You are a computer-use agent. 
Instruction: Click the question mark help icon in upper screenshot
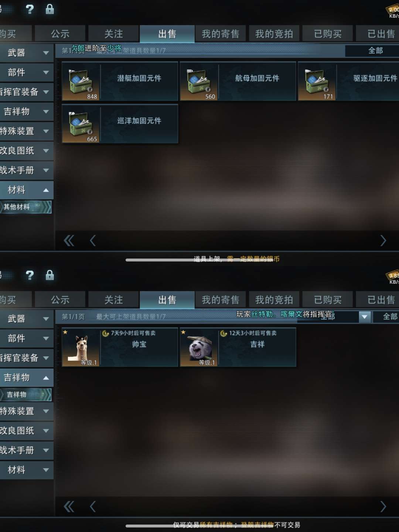[30, 9]
